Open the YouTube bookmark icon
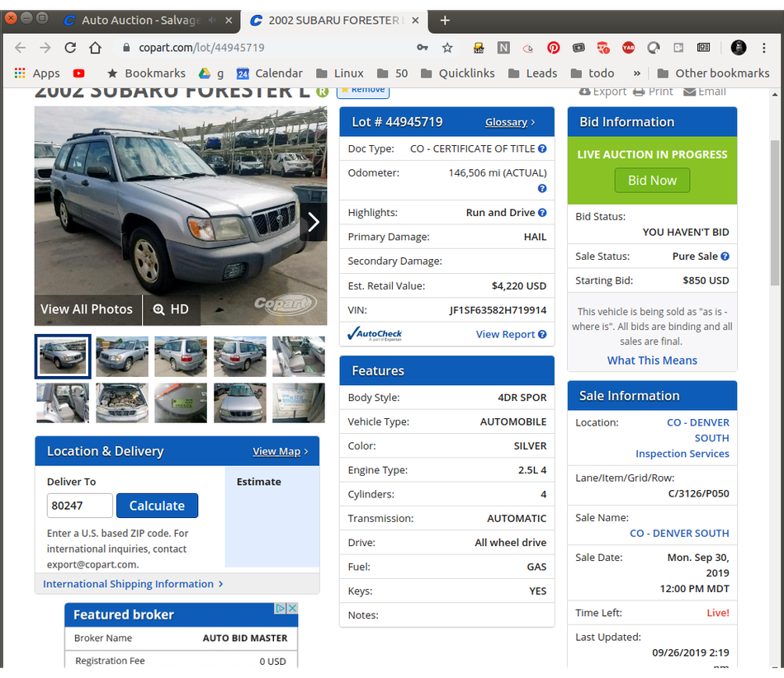784x678 pixels. (78, 73)
